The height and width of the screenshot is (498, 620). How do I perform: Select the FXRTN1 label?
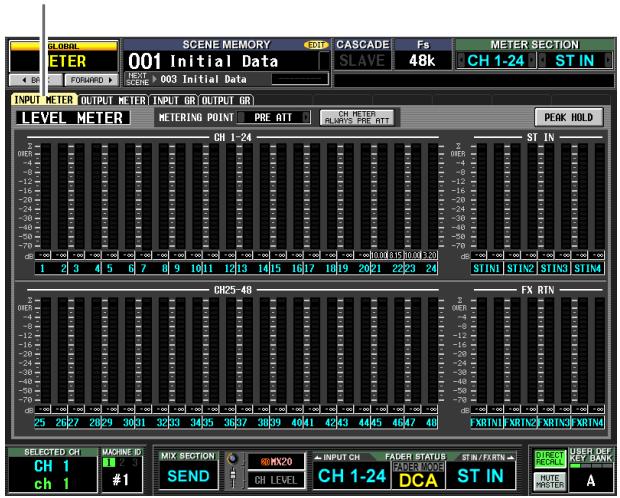487,422
